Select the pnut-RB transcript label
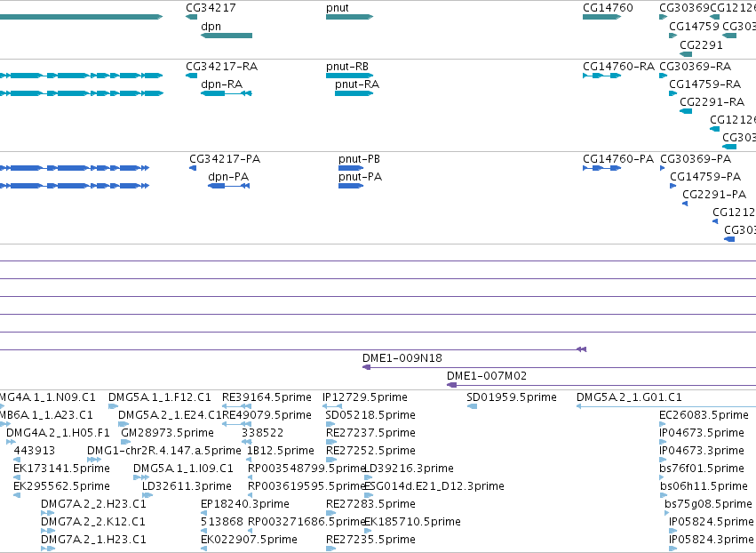 pyautogui.click(x=347, y=67)
